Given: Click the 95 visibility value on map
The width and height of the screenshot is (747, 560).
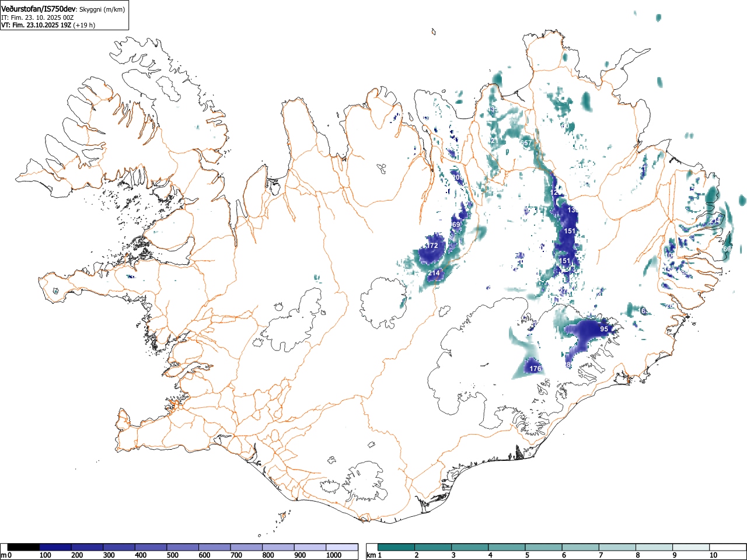Looking at the screenshot, I should point(604,329).
